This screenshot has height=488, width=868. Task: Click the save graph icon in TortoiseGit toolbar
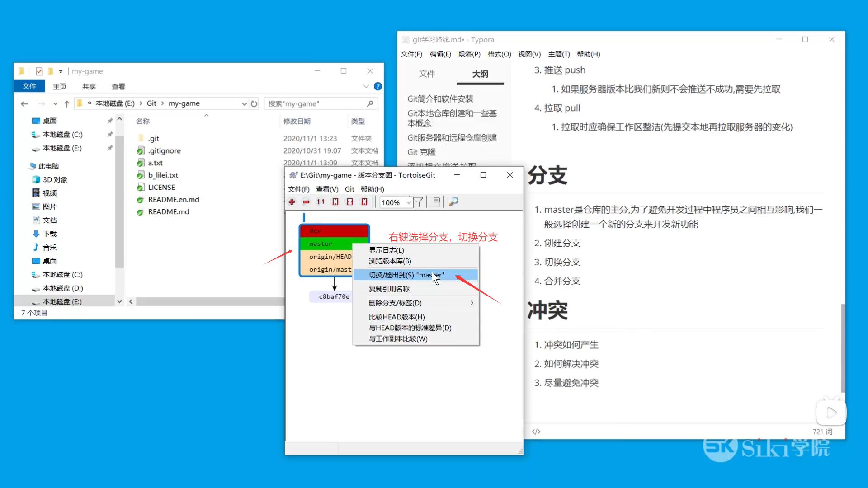[x=435, y=202]
